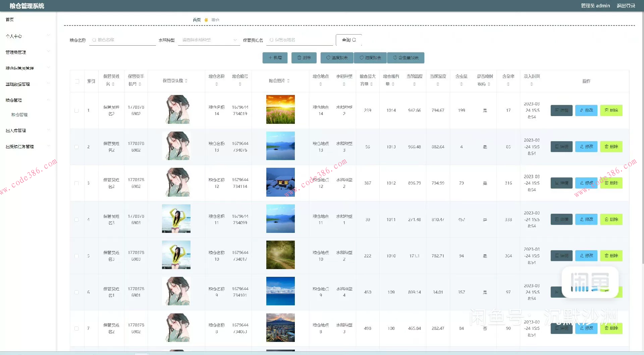Click 修改 button for row 1
The height and width of the screenshot is (355, 644).
click(586, 110)
